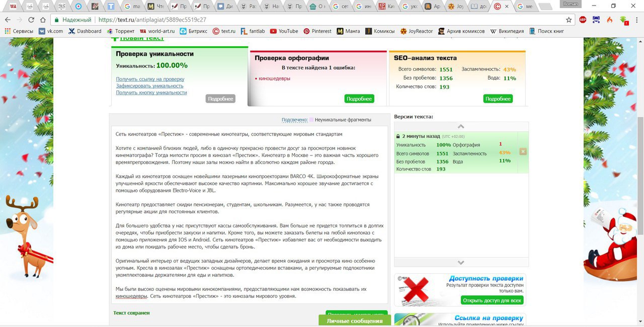Image resolution: width=644 pixels, height=327 pixels.
Task: Open the vk.com bookmark
Action: coord(51,31)
